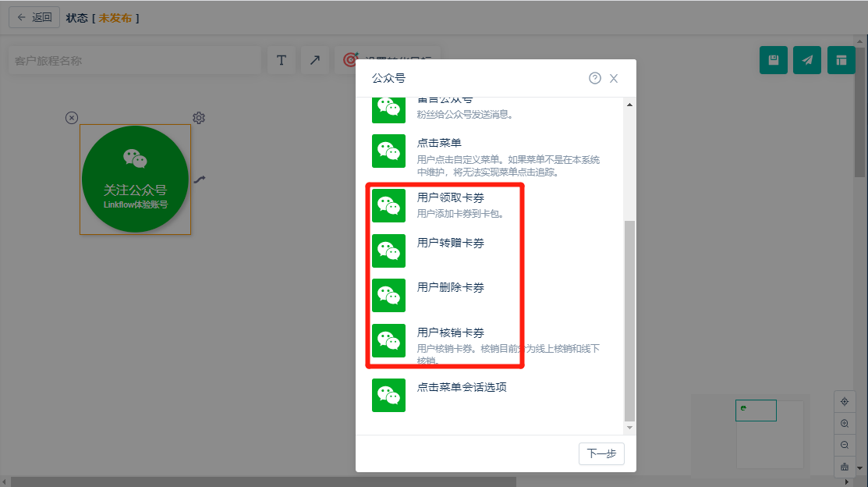Open the conversion goal target icon
This screenshot has width=868, height=487.
(350, 59)
